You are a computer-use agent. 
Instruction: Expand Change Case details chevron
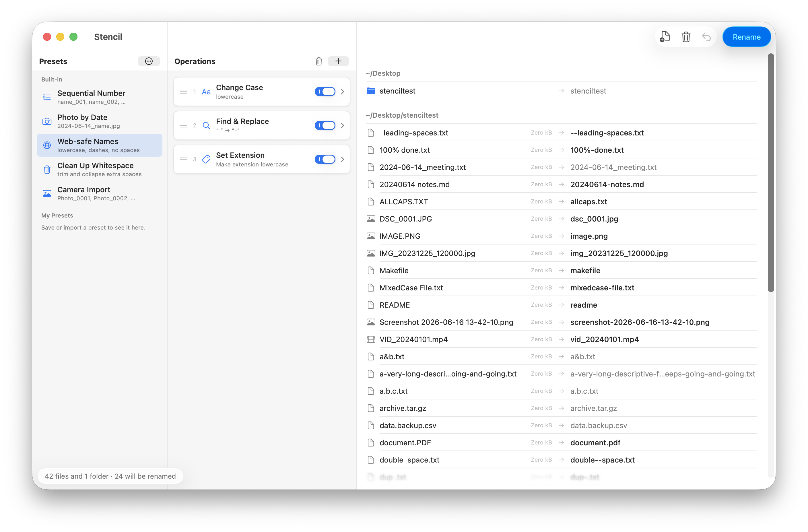pos(343,92)
